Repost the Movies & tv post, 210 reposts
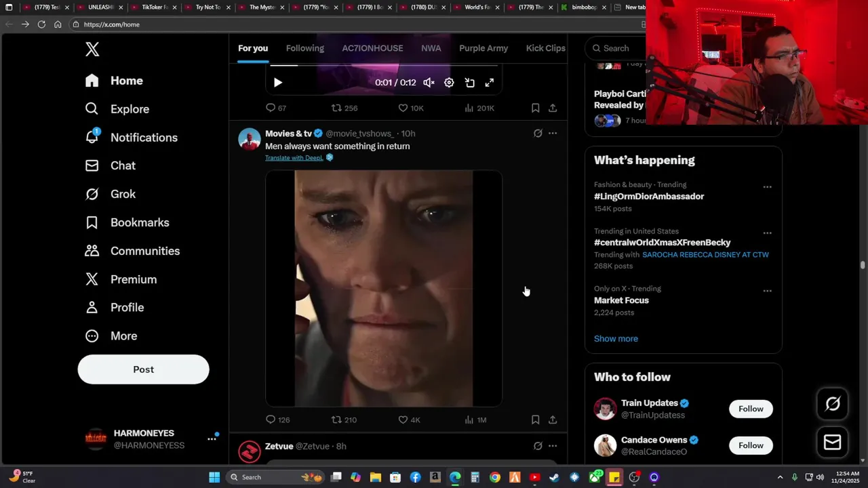This screenshot has height=488, width=868. point(344,420)
